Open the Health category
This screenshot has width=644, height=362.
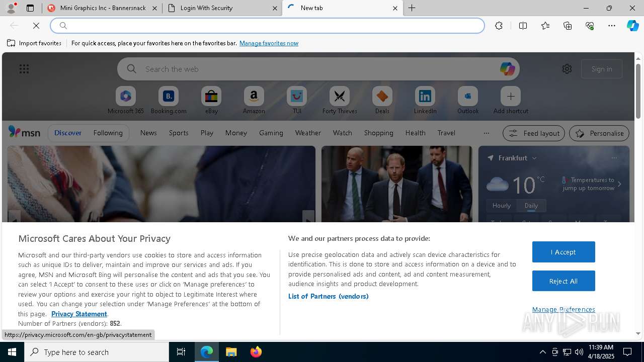pyautogui.click(x=416, y=133)
